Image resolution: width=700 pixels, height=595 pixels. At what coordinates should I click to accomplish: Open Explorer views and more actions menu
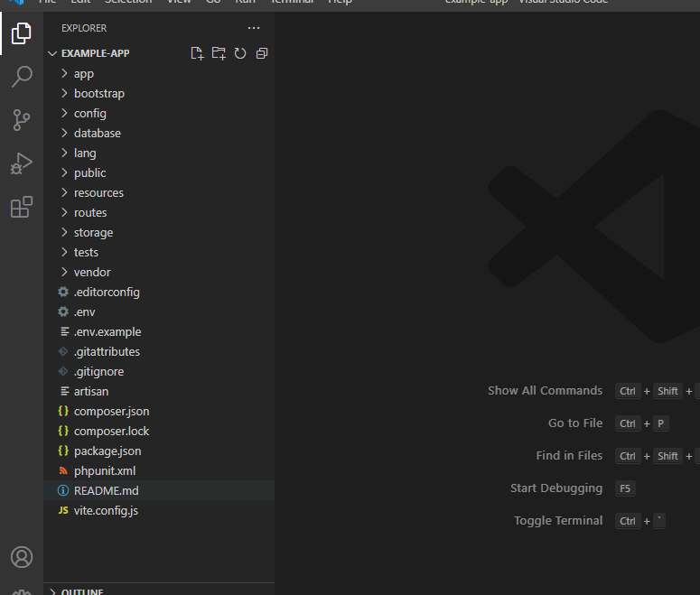pyautogui.click(x=254, y=28)
